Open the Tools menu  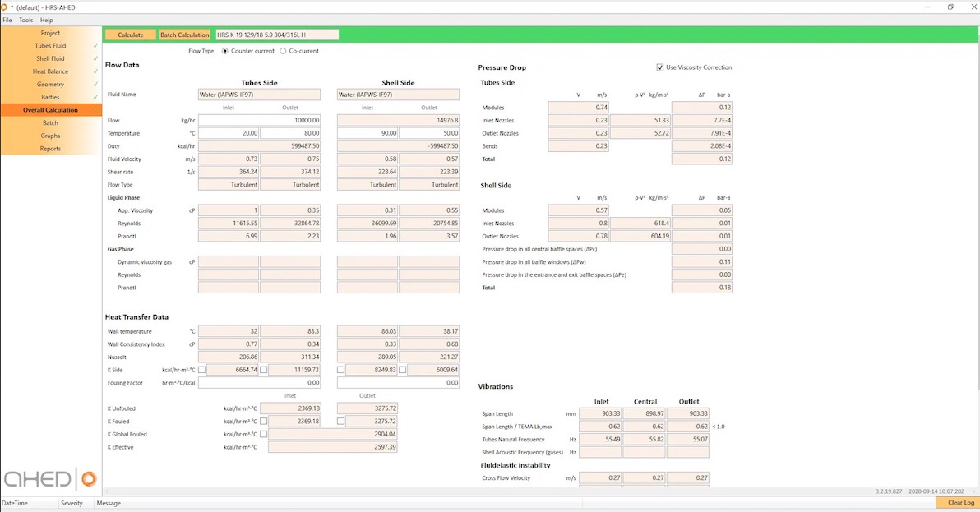[x=25, y=20]
